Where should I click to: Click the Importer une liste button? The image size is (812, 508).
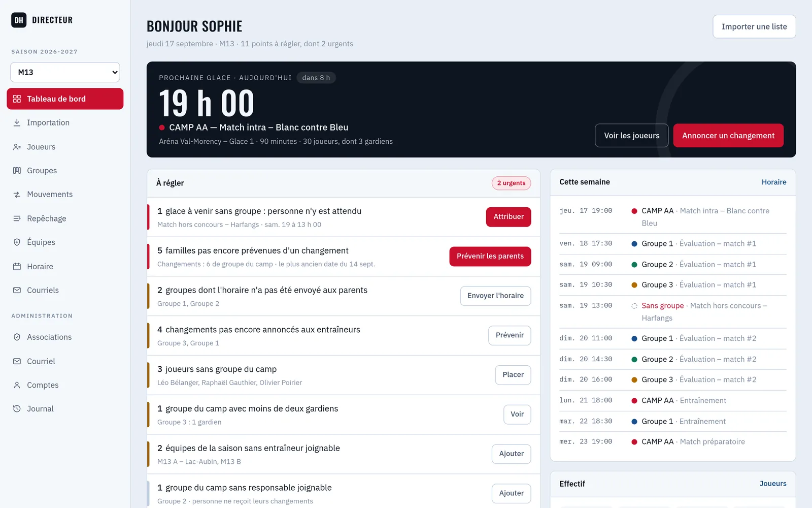754,26
